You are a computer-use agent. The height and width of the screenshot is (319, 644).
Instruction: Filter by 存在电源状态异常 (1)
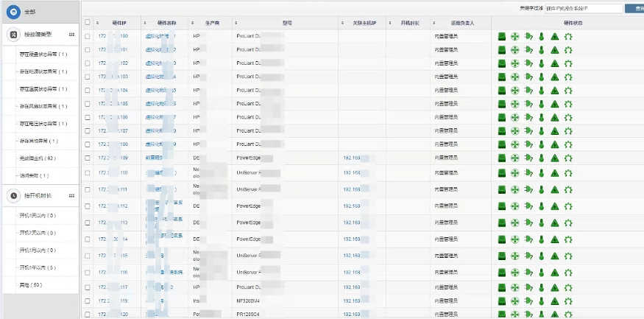(43, 71)
